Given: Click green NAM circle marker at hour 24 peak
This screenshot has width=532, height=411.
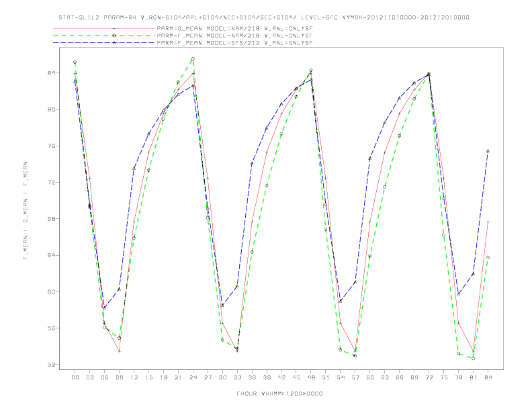Looking at the screenshot, I should click(193, 59).
